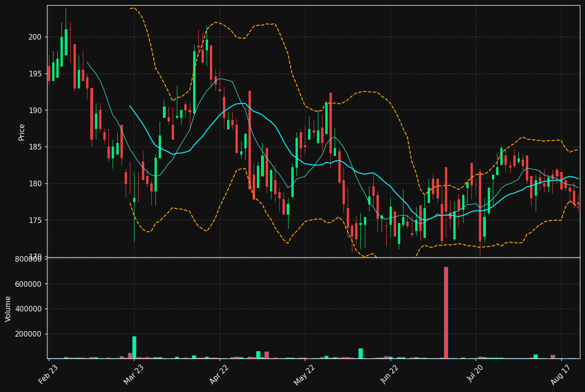Click the tallest red volume bar
The image size is (585, 392).
click(446, 313)
